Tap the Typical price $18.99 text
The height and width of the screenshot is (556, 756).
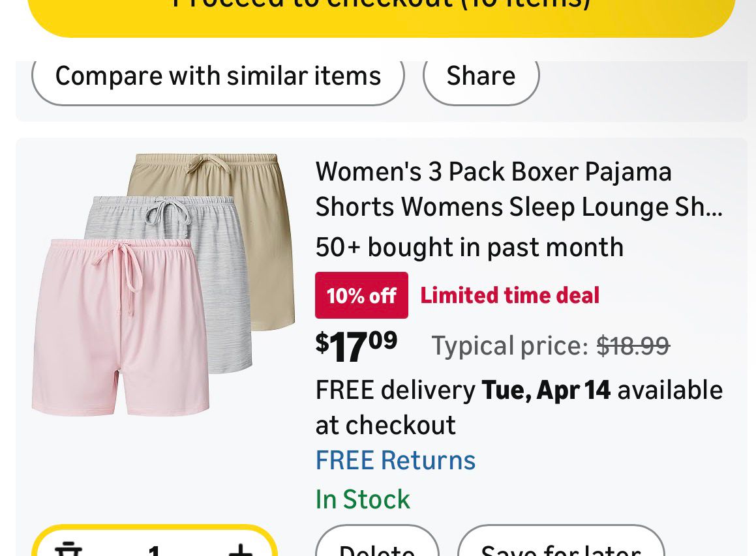pyautogui.click(x=550, y=345)
